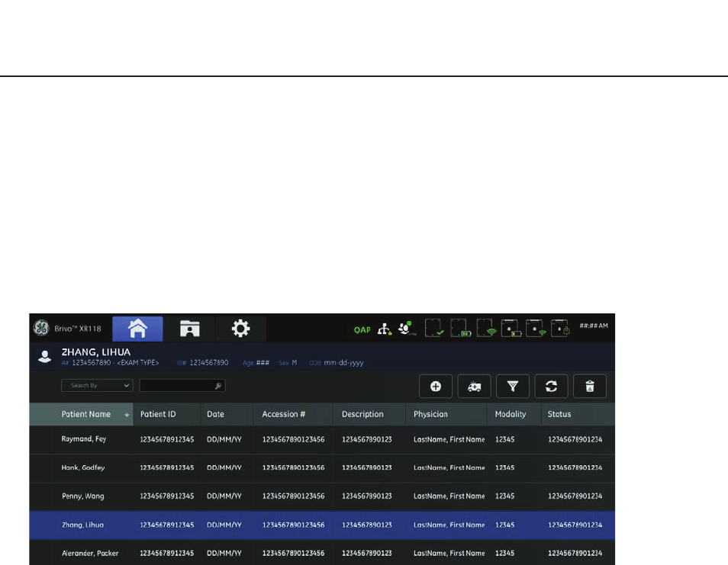View second detector low battery icon
728x565 pixels.
click(511, 328)
